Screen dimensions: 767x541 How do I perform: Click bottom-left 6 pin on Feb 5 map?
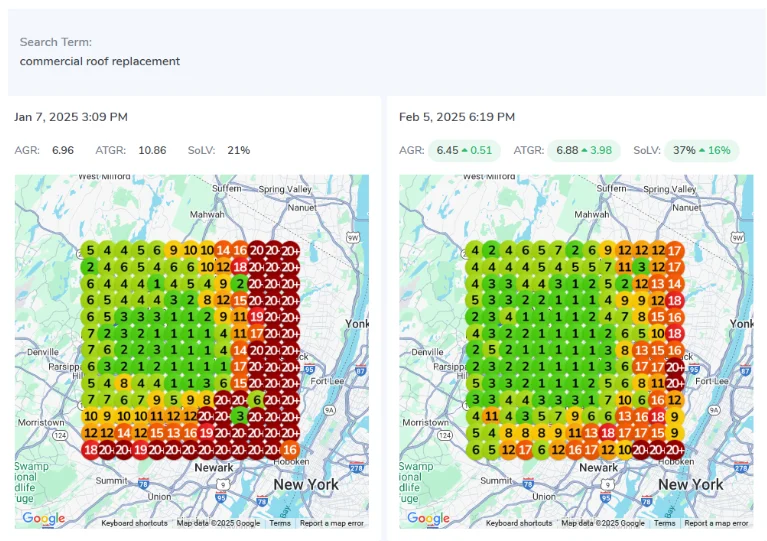[475, 449]
